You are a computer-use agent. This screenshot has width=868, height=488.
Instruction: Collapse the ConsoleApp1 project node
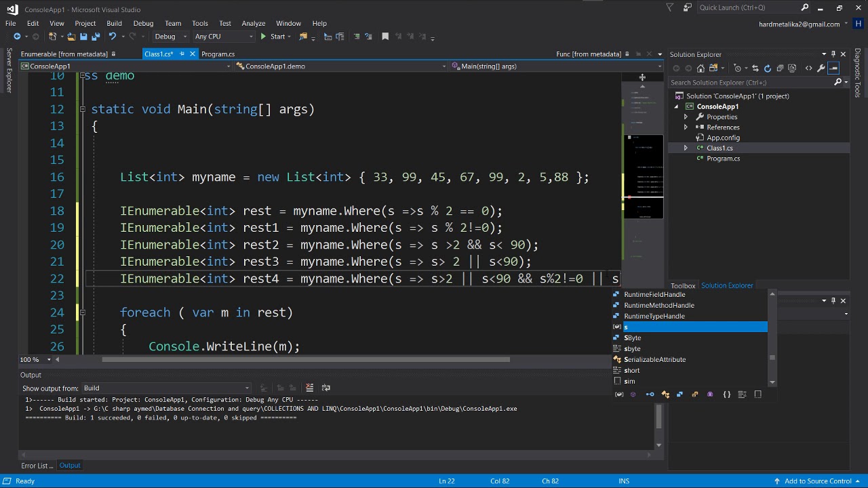[676, 106]
